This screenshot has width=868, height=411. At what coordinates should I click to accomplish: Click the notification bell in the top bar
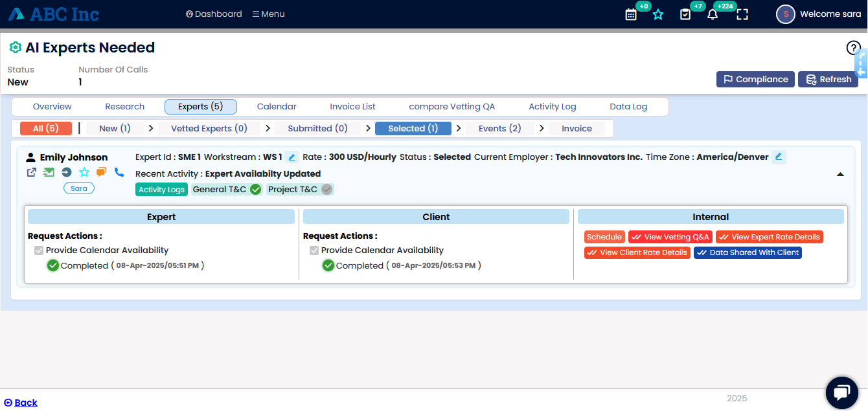[x=713, y=14]
